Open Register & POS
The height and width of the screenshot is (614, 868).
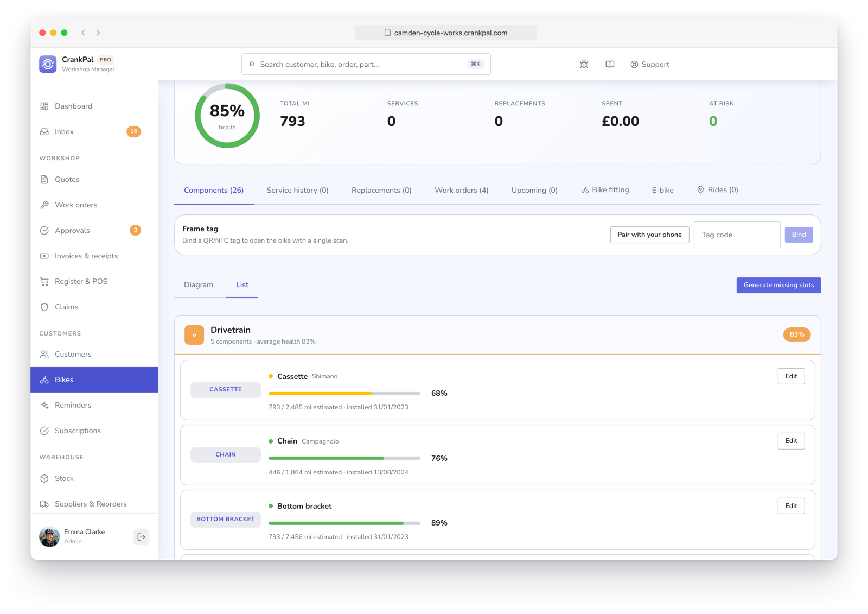[x=94, y=281]
